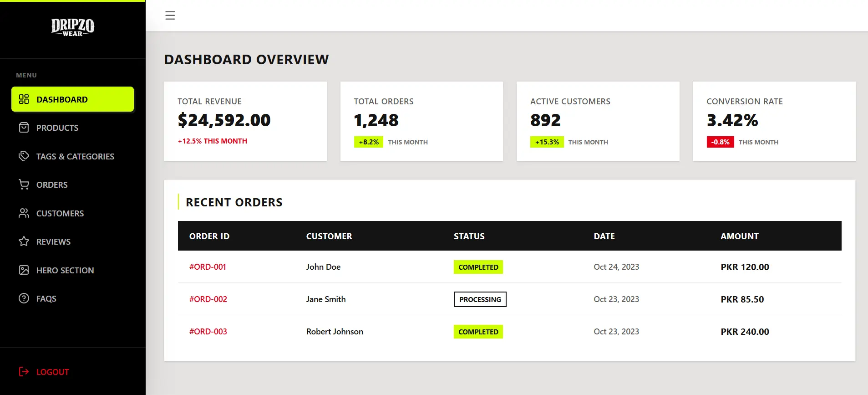The image size is (868, 395).
Task: Open the Dripzo Wear logo
Action: point(73,27)
